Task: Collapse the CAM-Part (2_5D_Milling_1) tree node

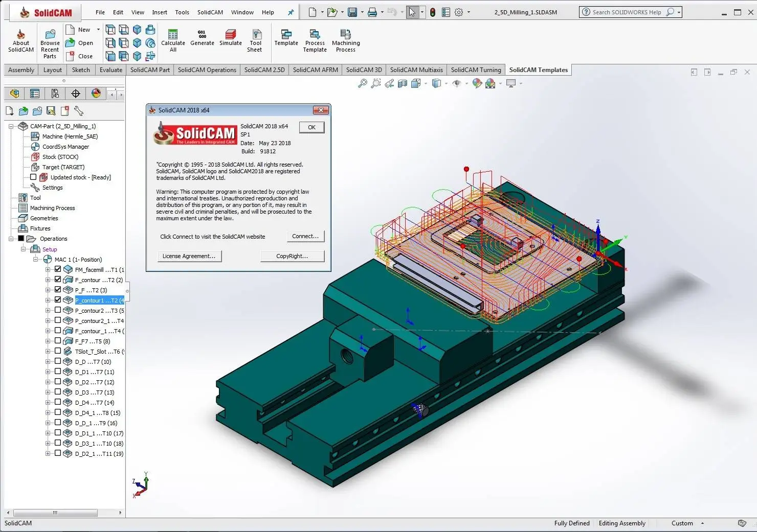Action: pyautogui.click(x=11, y=126)
